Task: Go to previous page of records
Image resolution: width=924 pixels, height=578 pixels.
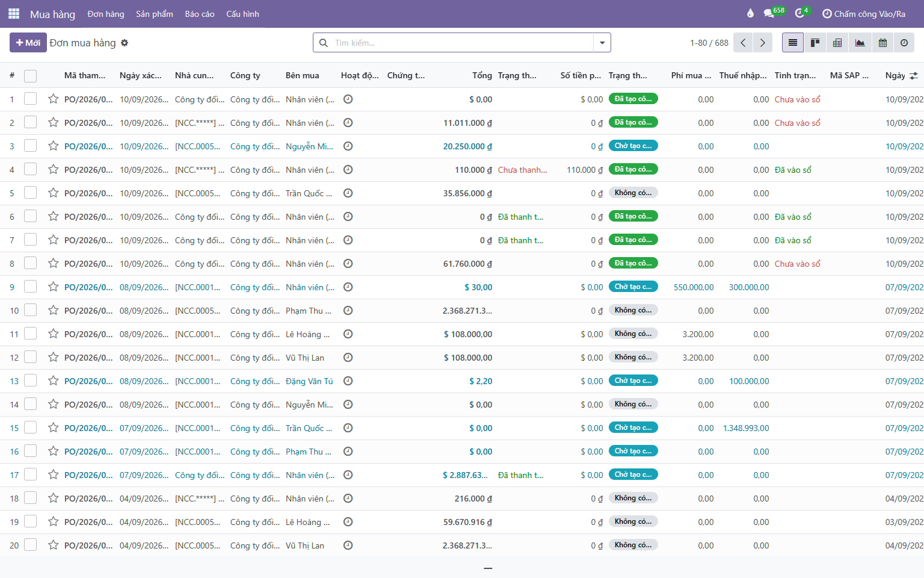Action: (x=744, y=43)
